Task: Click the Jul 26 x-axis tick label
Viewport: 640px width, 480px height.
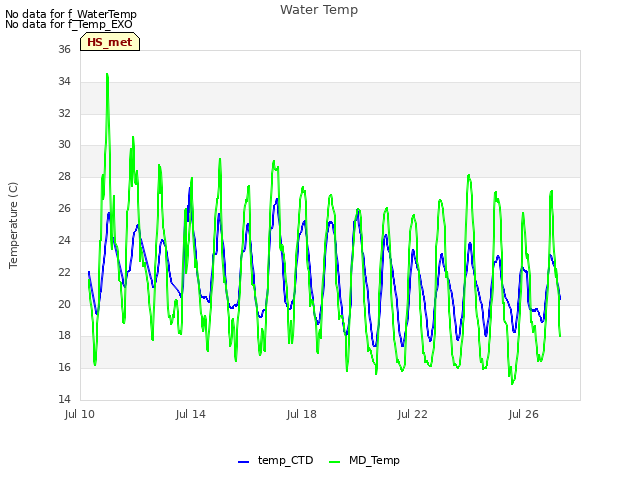Action: tap(524, 414)
